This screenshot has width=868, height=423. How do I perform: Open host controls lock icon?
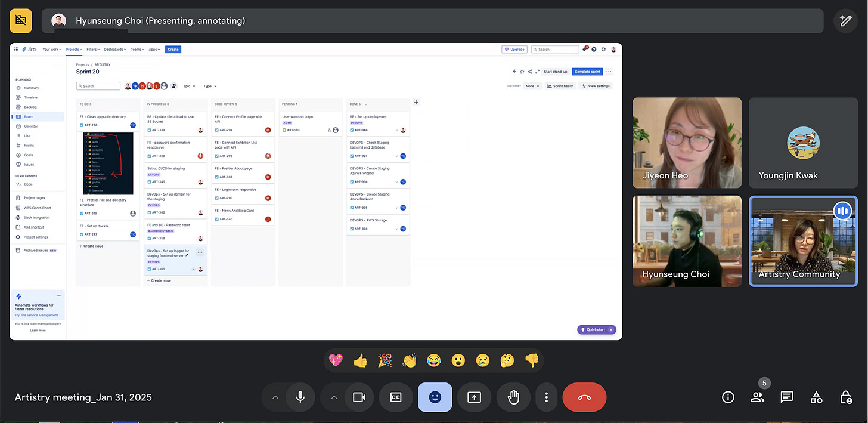click(845, 397)
